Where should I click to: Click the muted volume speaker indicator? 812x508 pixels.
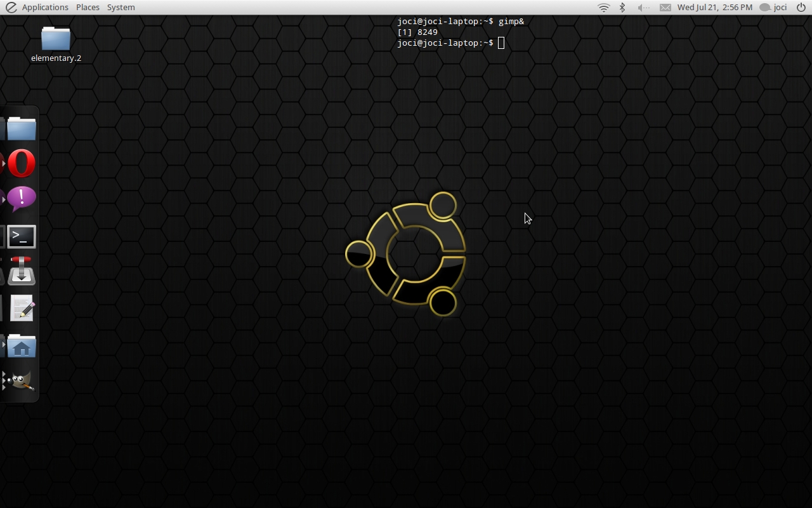tap(643, 7)
